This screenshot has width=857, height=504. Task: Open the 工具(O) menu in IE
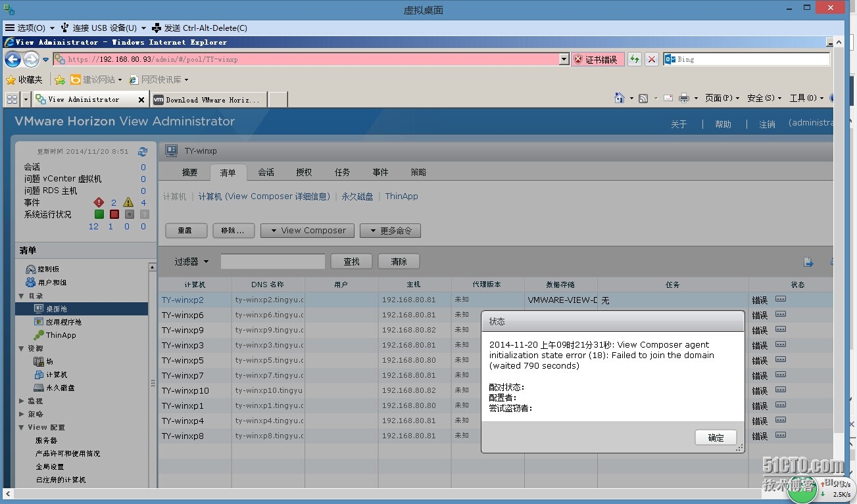806,98
